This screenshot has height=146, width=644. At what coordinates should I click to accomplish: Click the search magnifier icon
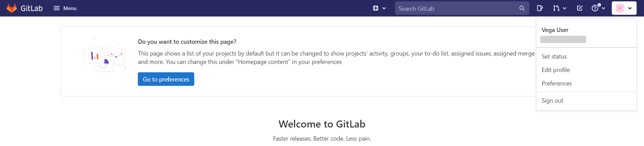[x=522, y=8]
